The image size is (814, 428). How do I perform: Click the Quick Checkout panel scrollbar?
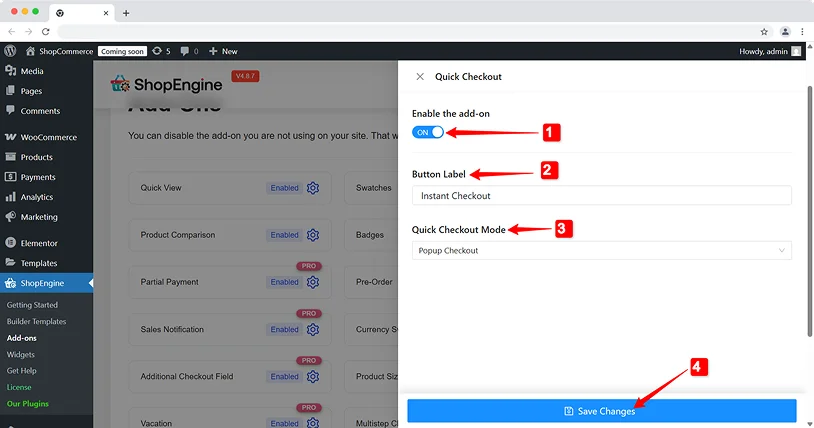[x=809, y=211]
